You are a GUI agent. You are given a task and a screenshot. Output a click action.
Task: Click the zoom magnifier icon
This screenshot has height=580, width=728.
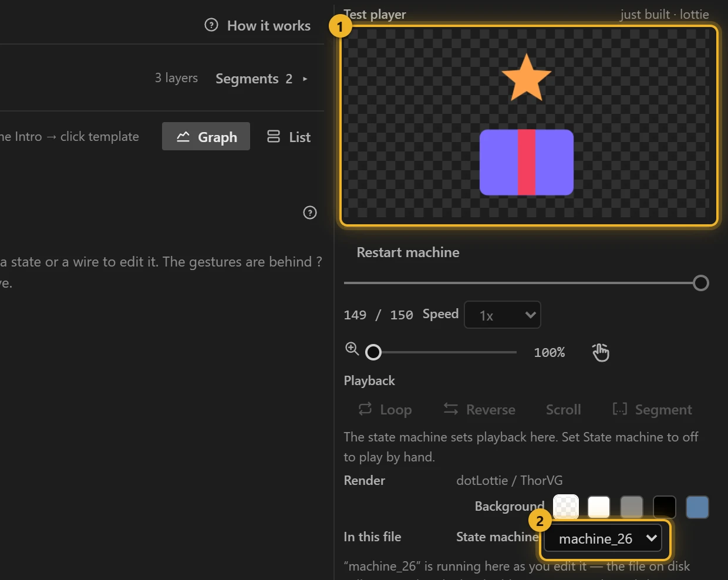(x=352, y=349)
